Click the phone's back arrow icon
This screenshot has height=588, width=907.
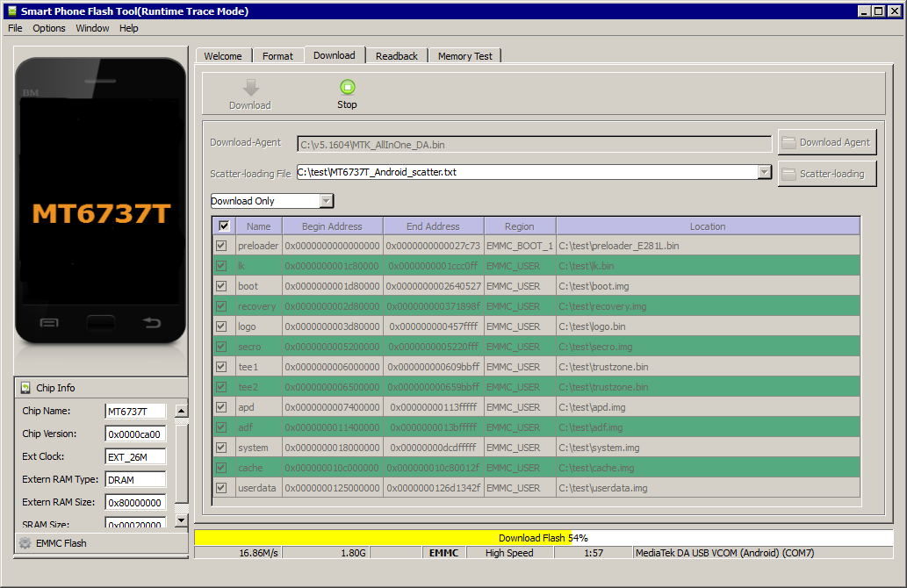152,323
